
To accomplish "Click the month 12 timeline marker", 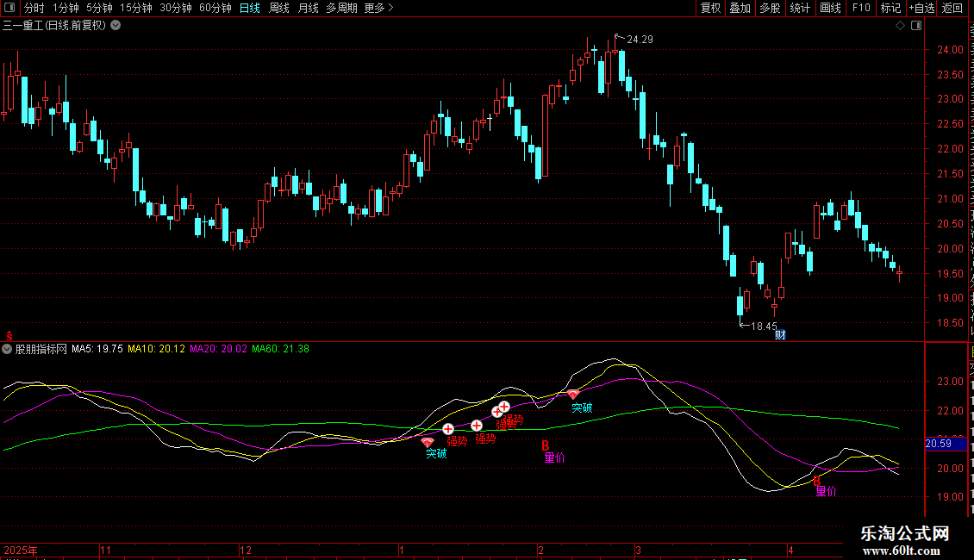I will click(246, 550).
